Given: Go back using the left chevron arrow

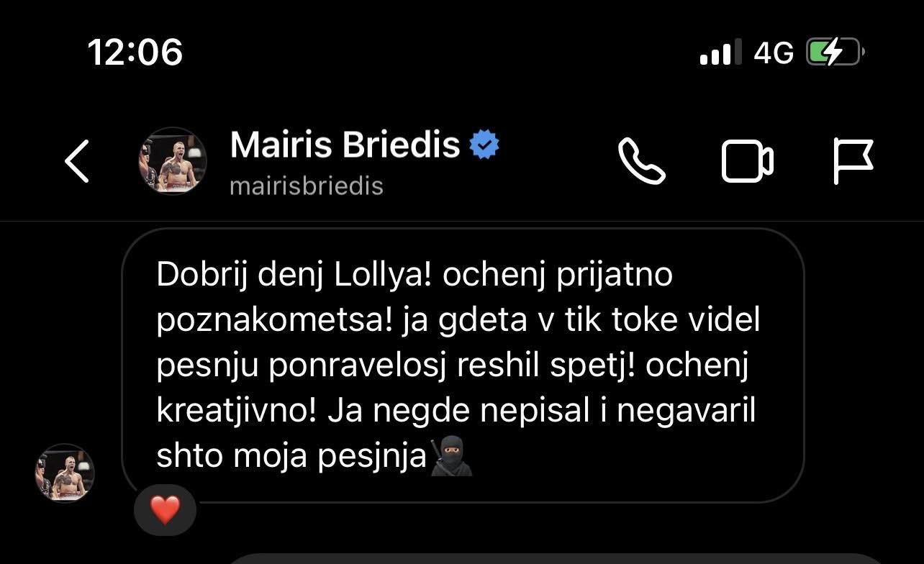Looking at the screenshot, I should pyautogui.click(x=77, y=161).
